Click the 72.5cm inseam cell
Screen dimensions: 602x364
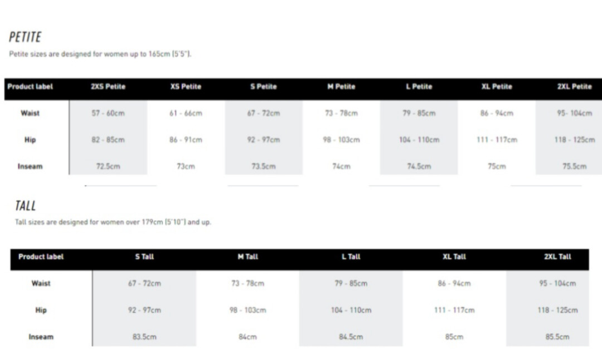pyautogui.click(x=108, y=167)
